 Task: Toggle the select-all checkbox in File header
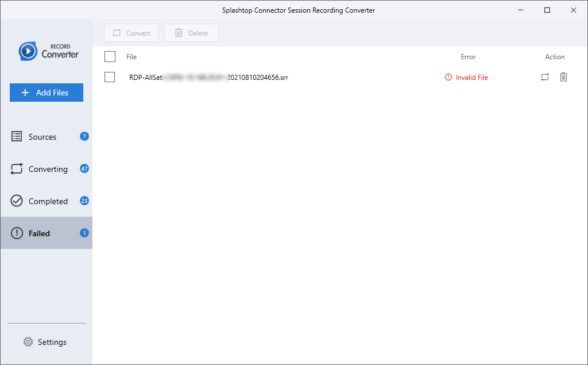click(x=110, y=57)
